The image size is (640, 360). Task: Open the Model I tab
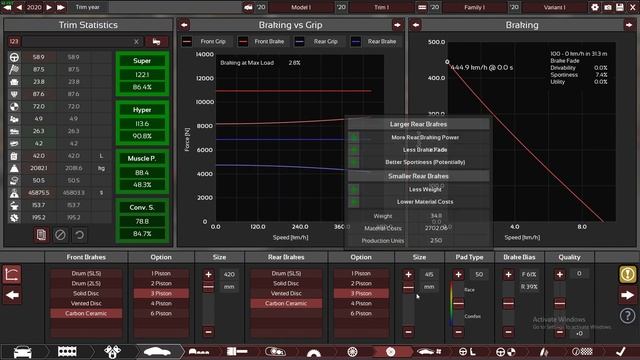click(301, 7)
